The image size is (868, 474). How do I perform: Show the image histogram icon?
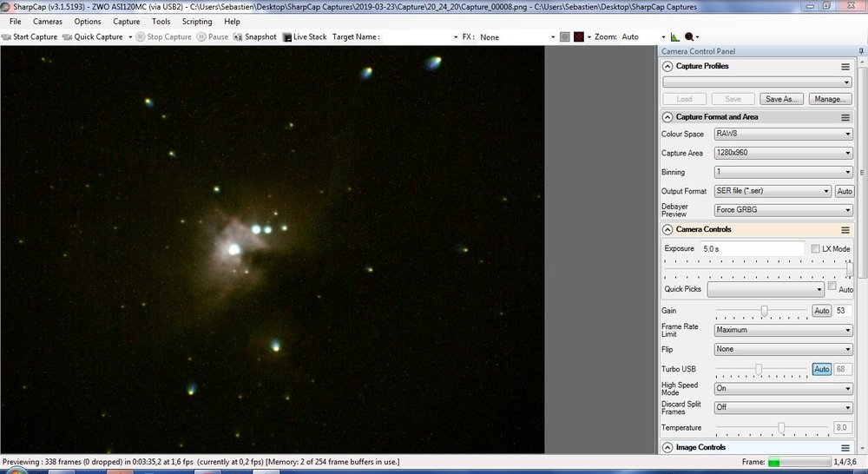674,37
